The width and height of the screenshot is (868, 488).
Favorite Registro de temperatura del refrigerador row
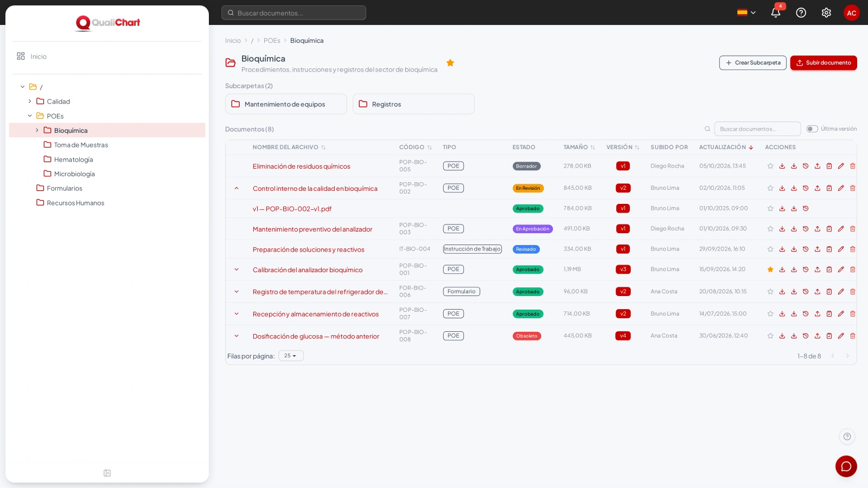(x=770, y=292)
